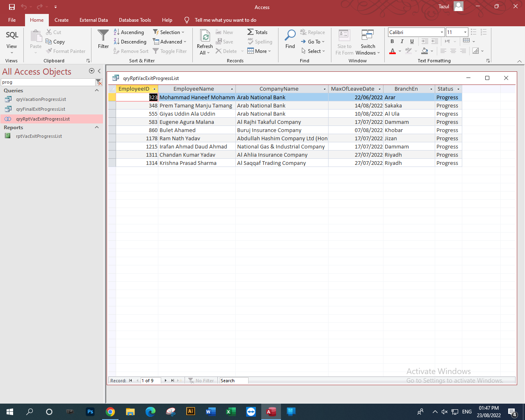The height and width of the screenshot is (420, 525).
Task: Expand More records options
Action: (x=259, y=51)
